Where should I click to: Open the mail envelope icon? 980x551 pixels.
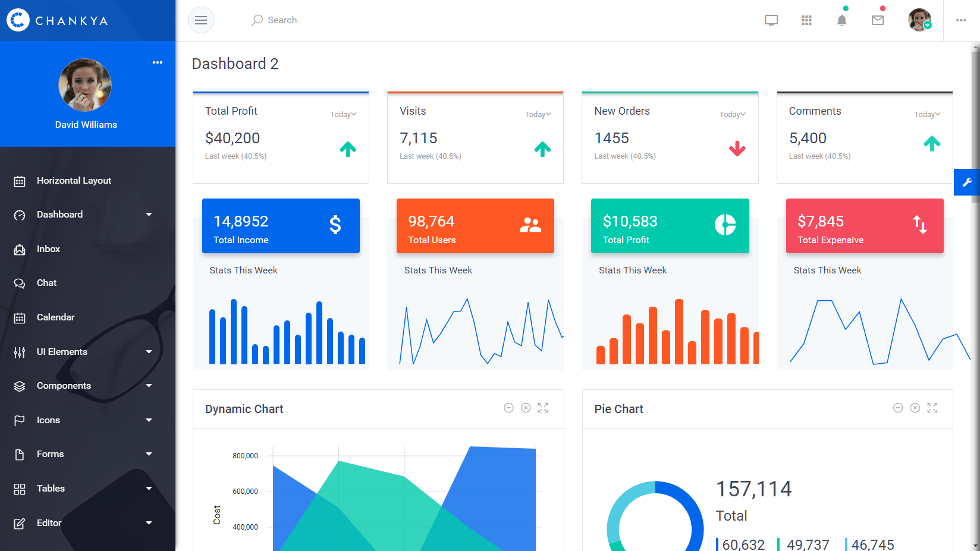click(878, 20)
